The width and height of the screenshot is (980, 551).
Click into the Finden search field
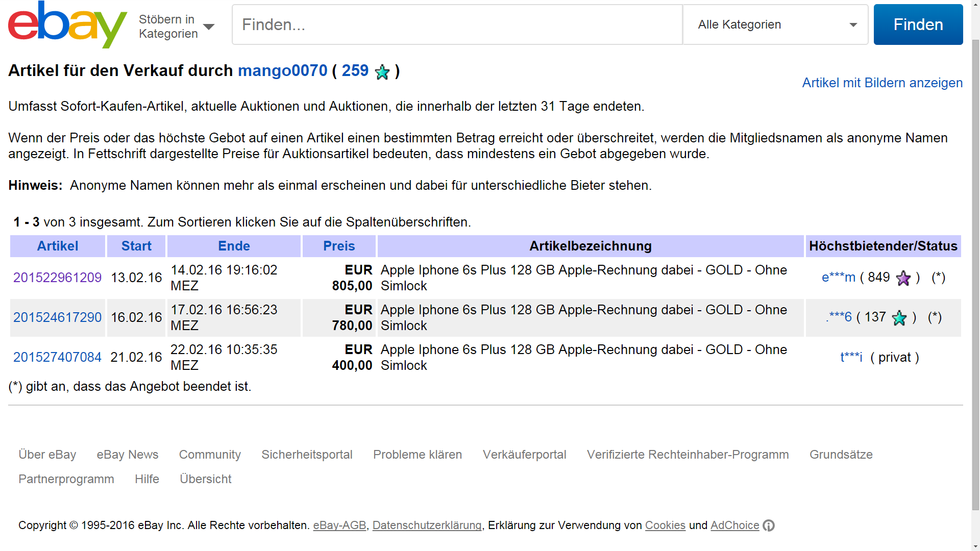457,24
